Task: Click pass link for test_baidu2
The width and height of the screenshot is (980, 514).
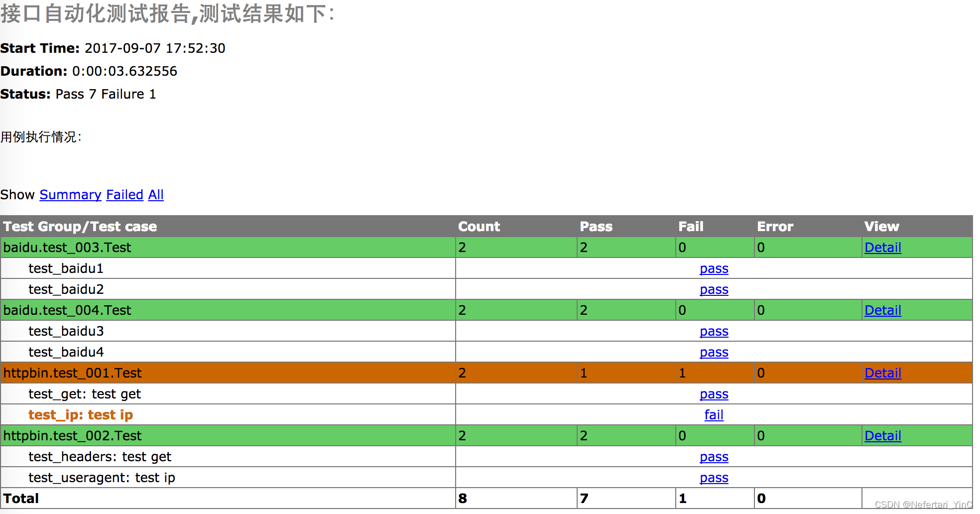Action: pyautogui.click(x=714, y=290)
